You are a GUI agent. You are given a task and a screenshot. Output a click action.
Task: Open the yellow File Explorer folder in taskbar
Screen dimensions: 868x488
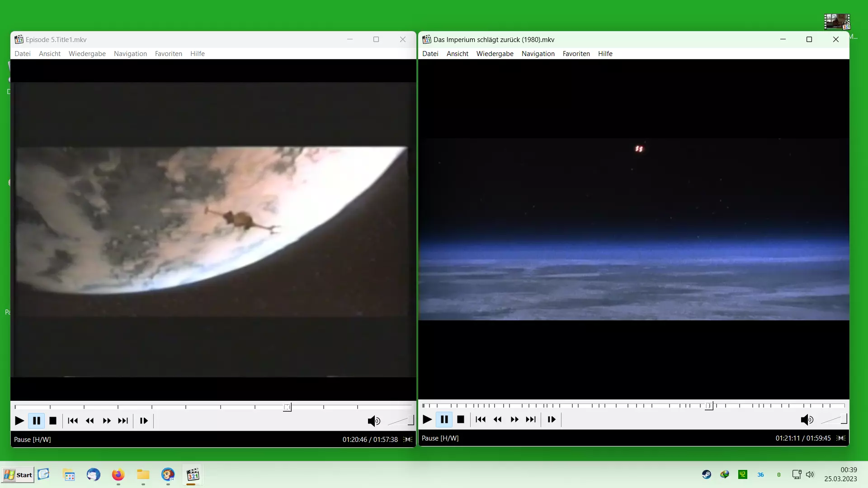pyautogui.click(x=143, y=475)
